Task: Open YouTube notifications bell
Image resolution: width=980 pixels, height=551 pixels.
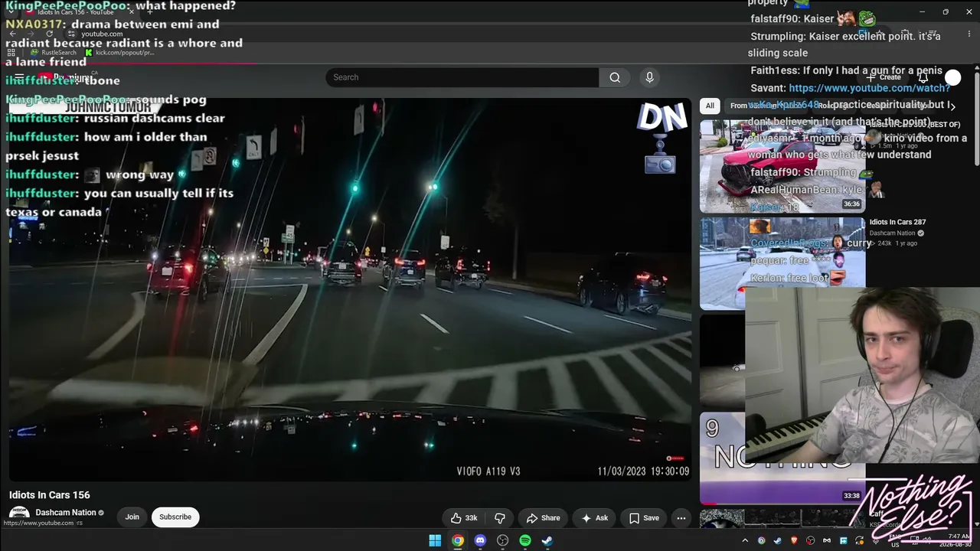Action: [923, 77]
